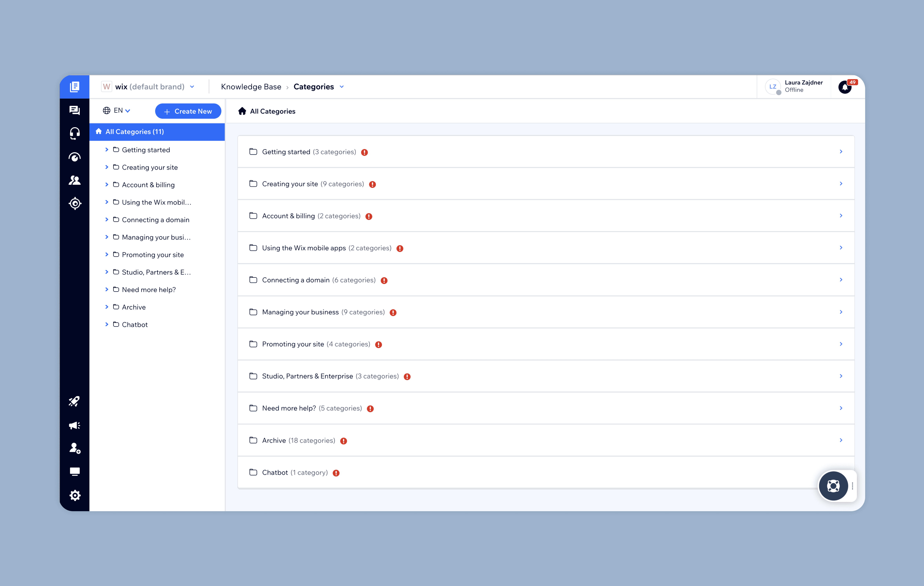Open the gauge analytics sidebar icon
The width and height of the screenshot is (924, 586).
[x=74, y=157]
